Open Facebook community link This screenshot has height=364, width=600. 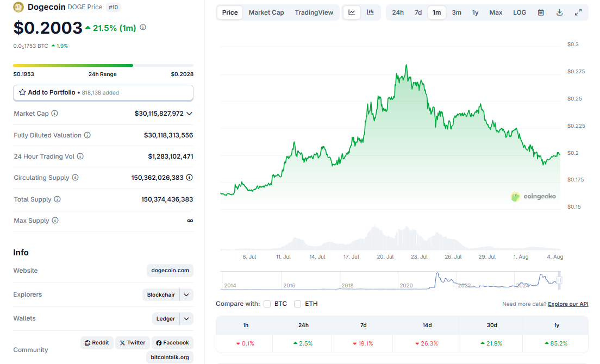pyautogui.click(x=172, y=343)
